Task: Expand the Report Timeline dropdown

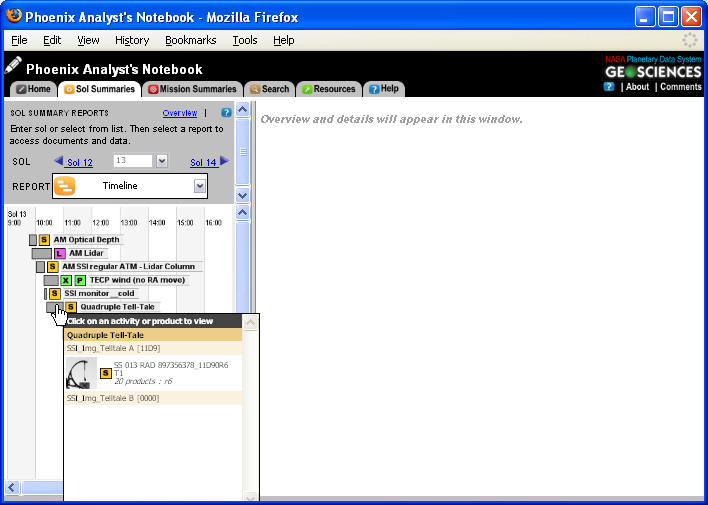Action: [199, 186]
